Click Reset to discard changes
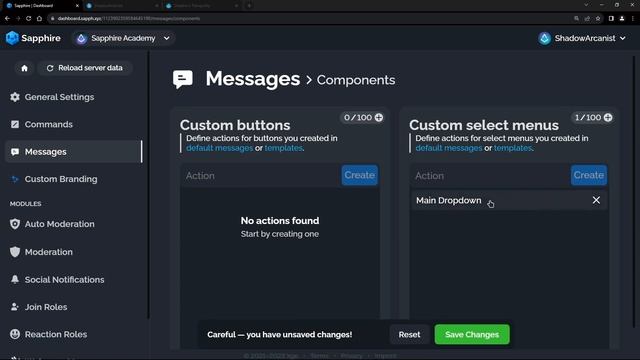The width and height of the screenshot is (640, 360). (409, 335)
